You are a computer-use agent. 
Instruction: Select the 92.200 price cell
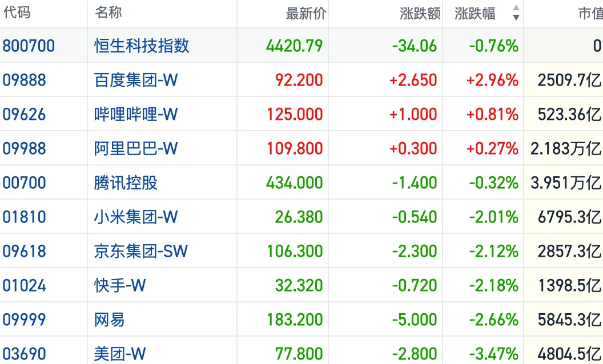coord(299,80)
